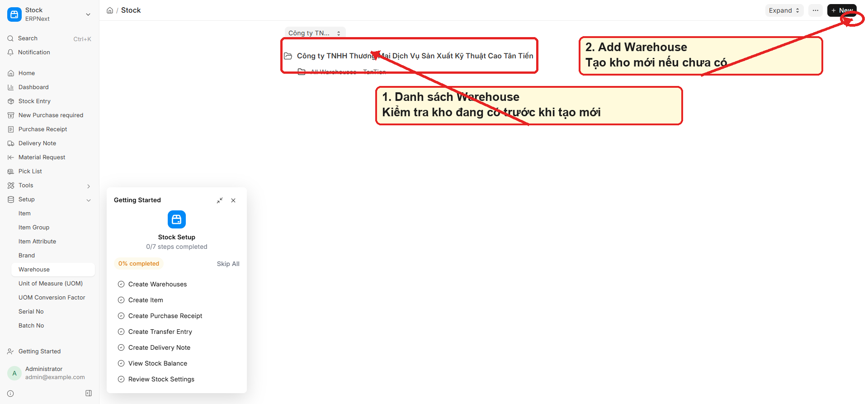Click the admin@example.com account email

tap(55, 377)
